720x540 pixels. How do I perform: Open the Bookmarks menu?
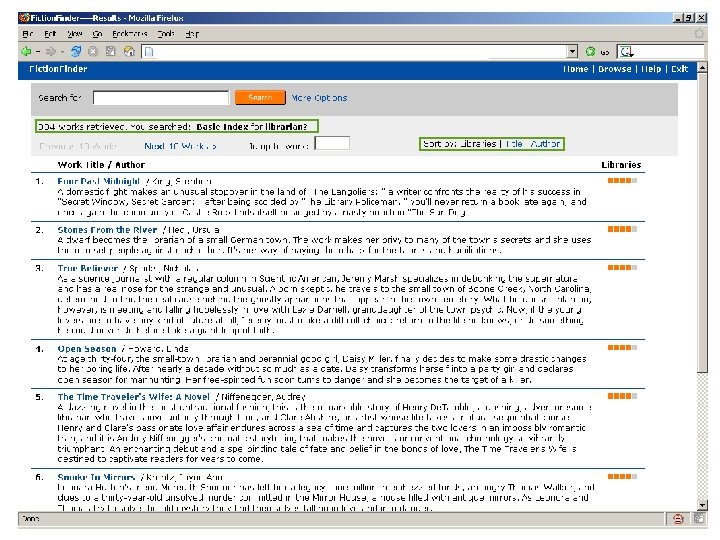click(x=130, y=34)
